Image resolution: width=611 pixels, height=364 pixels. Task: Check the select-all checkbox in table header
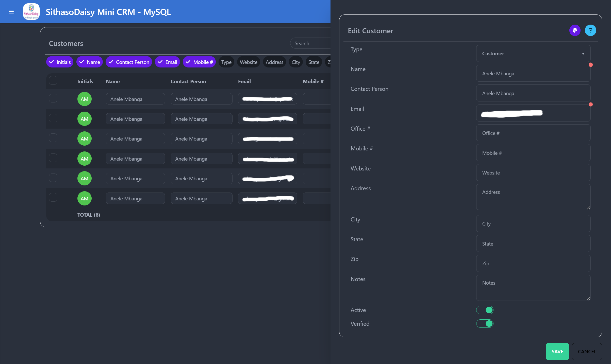pos(53,81)
